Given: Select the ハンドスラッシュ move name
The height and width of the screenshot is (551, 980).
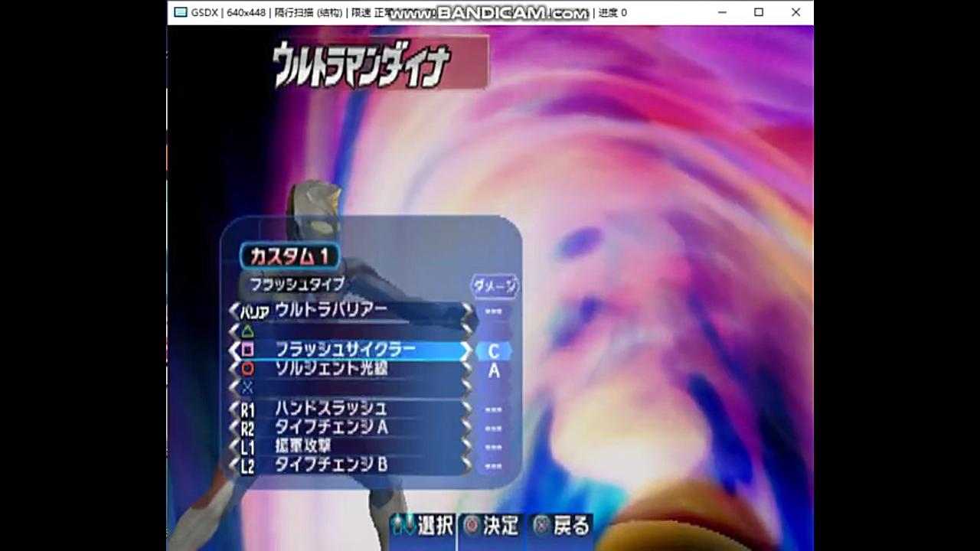Looking at the screenshot, I should click(331, 409).
